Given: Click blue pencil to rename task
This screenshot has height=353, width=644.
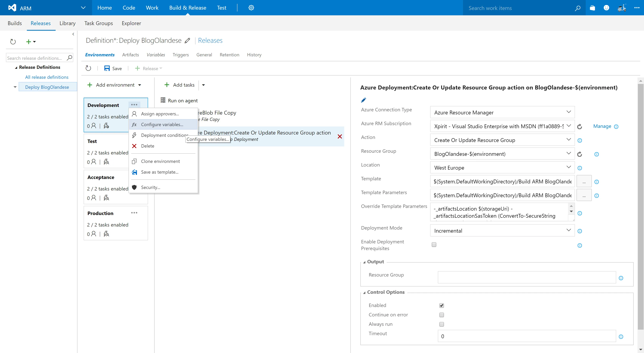Looking at the screenshot, I should [x=364, y=100].
